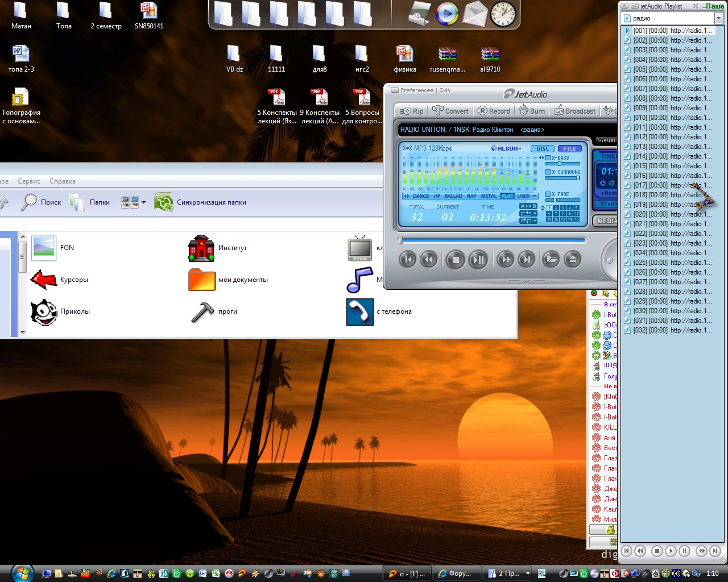Open the радио playlist dropdown arrow
The image size is (728, 582).
(x=718, y=19)
